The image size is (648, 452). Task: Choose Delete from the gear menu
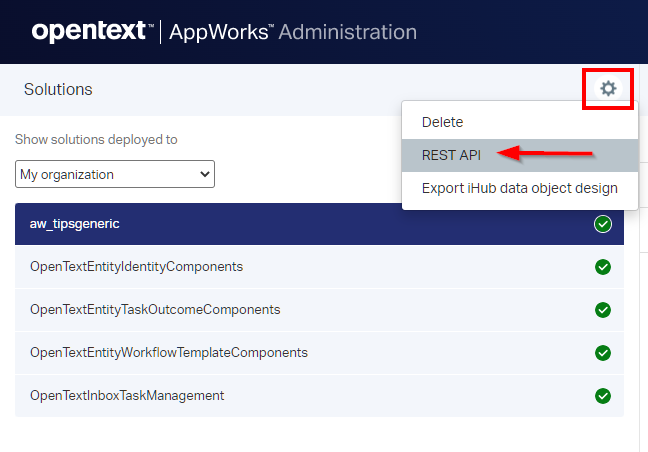[x=442, y=122]
